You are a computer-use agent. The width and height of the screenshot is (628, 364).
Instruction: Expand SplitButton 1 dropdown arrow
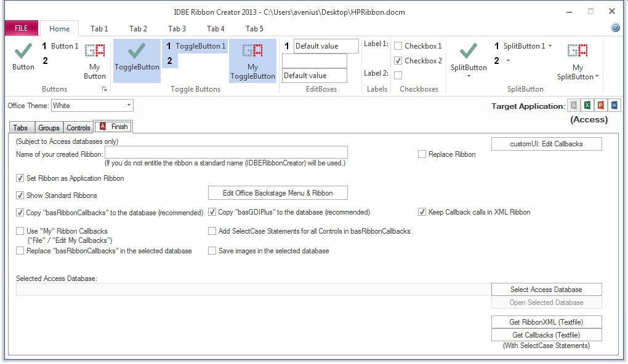coord(550,46)
